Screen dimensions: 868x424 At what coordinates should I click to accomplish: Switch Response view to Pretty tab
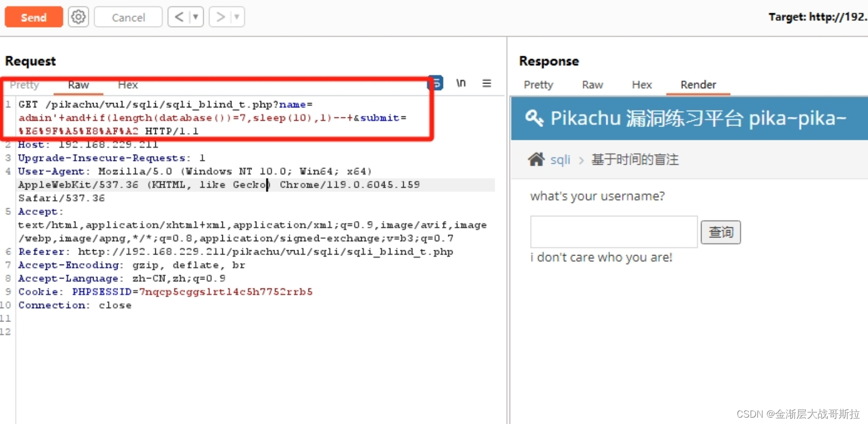pyautogui.click(x=538, y=85)
